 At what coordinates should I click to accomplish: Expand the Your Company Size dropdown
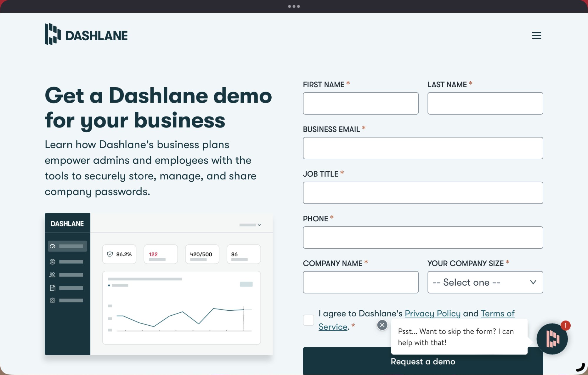point(485,282)
